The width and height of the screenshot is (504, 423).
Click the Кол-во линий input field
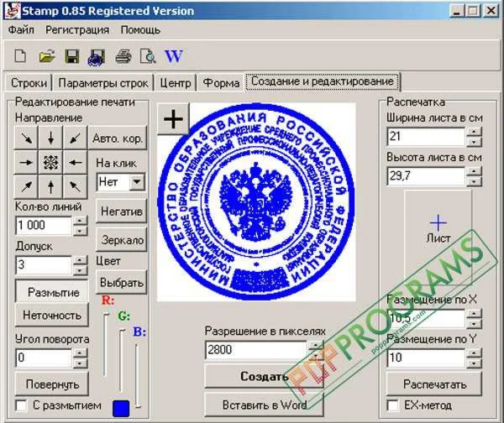click(44, 226)
